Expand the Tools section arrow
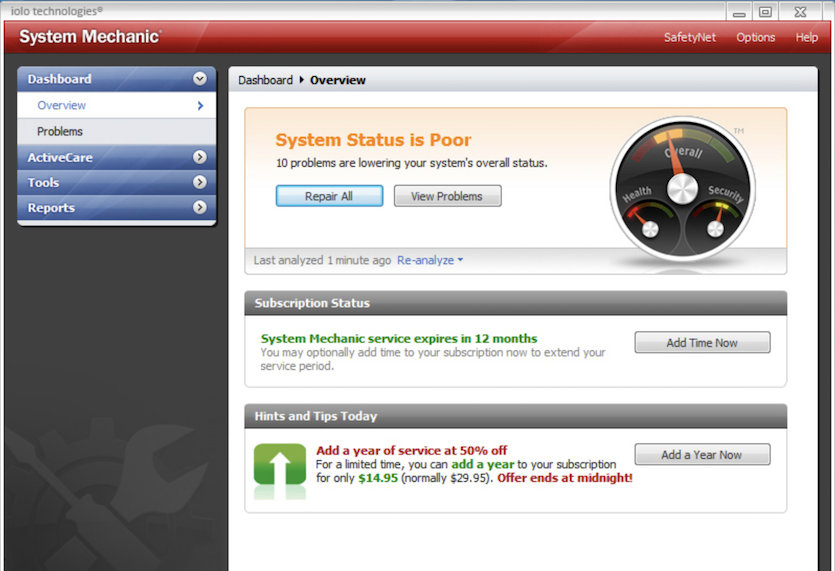Image resolution: width=835 pixels, height=571 pixels. [x=200, y=182]
